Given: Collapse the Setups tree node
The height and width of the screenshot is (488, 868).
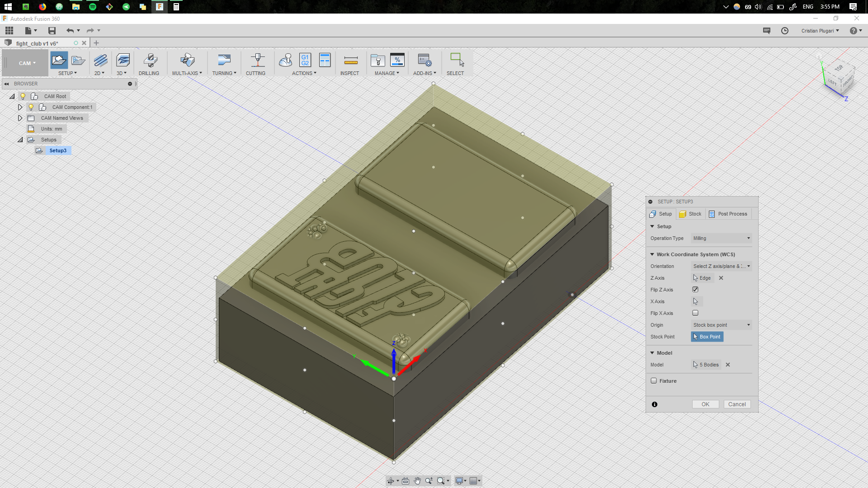Looking at the screenshot, I should point(20,140).
